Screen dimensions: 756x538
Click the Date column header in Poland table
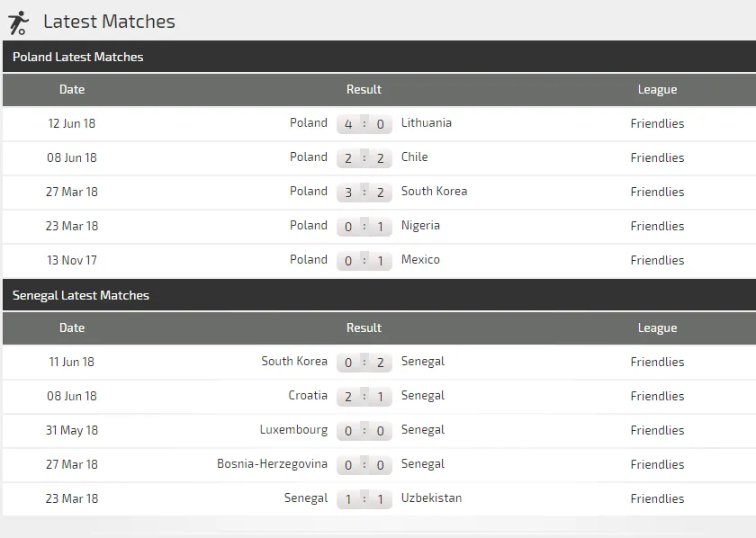72,89
